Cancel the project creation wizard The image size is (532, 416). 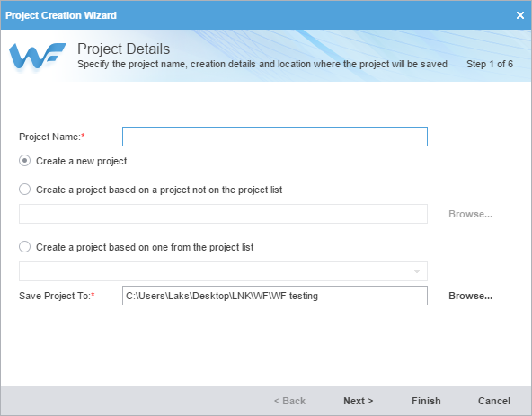coord(494,401)
